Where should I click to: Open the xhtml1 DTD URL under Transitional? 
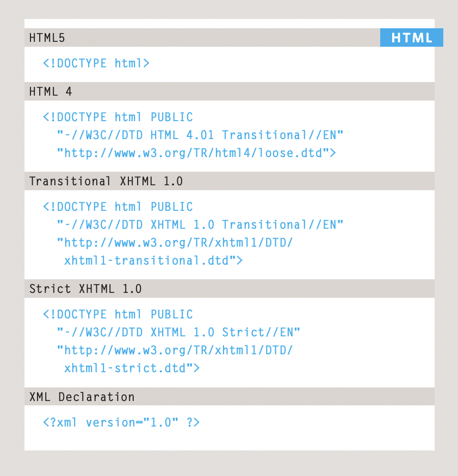pyautogui.click(x=175, y=242)
